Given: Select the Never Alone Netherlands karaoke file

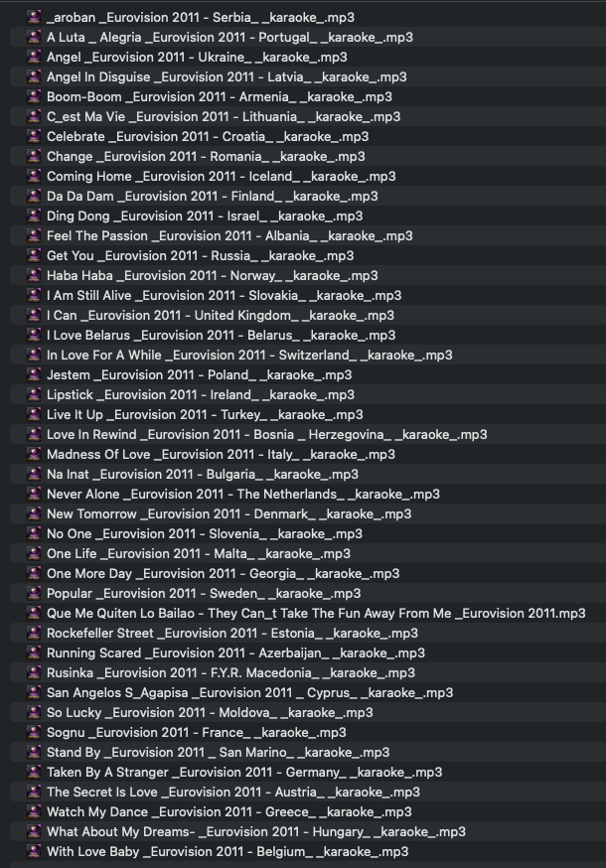Looking at the screenshot, I should point(243,495).
